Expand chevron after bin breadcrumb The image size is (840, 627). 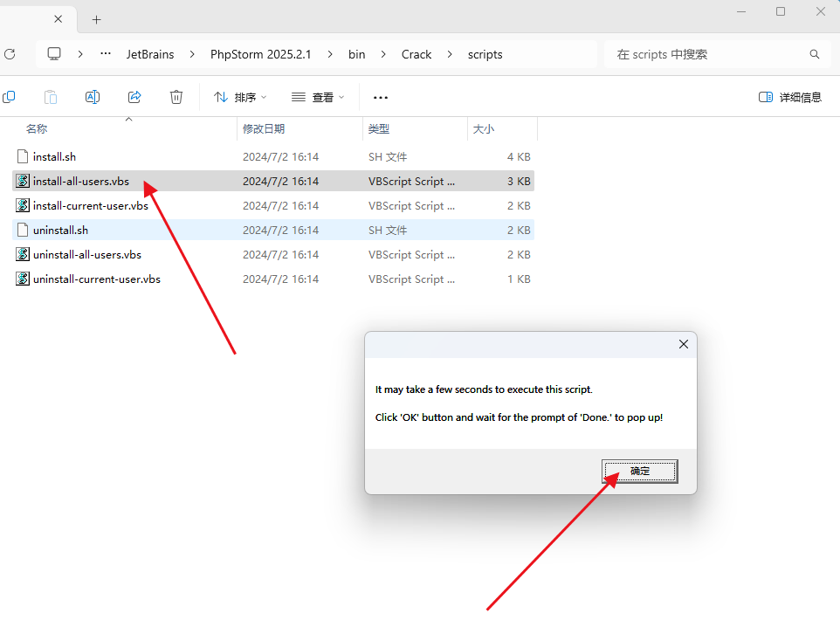click(x=383, y=54)
